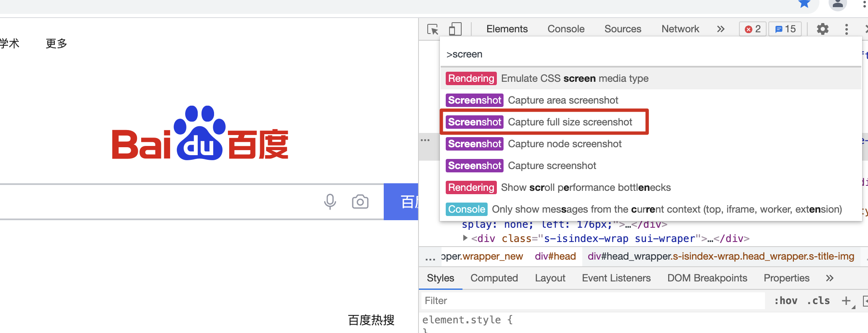This screenshot has width=868, height=333.
Task: Switch to the Console panel
Action: click(566, 29)
